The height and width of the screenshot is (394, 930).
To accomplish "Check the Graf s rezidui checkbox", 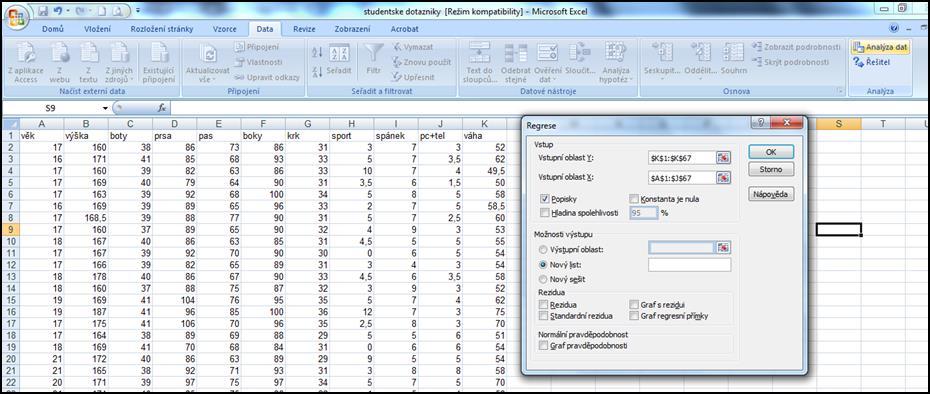I will (x=635, y=304).
